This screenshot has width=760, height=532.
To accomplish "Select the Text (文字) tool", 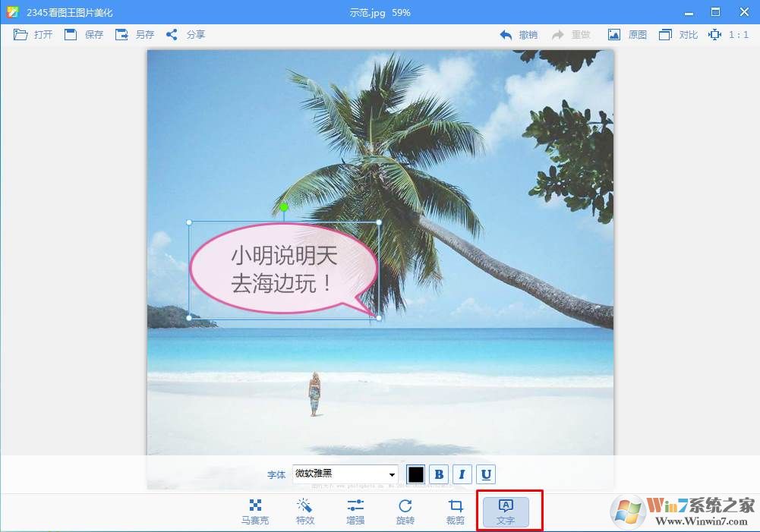I will tap(506, 512).
